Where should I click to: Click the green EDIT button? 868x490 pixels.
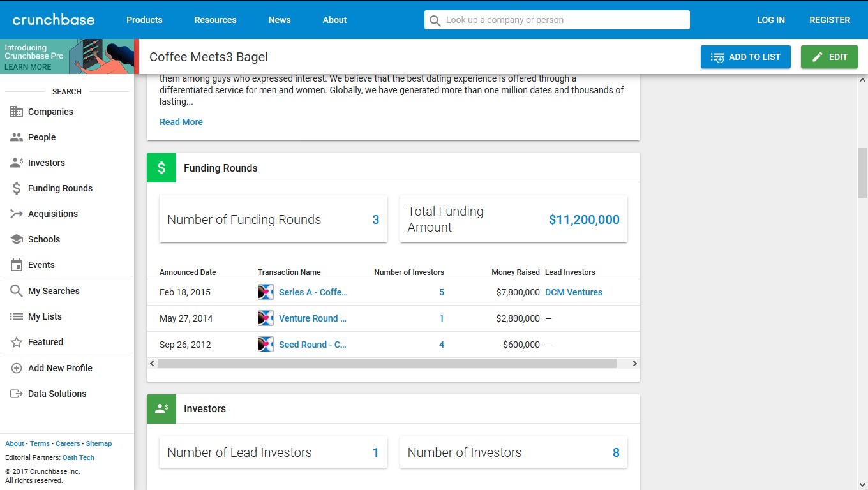[x=829, y=57]
